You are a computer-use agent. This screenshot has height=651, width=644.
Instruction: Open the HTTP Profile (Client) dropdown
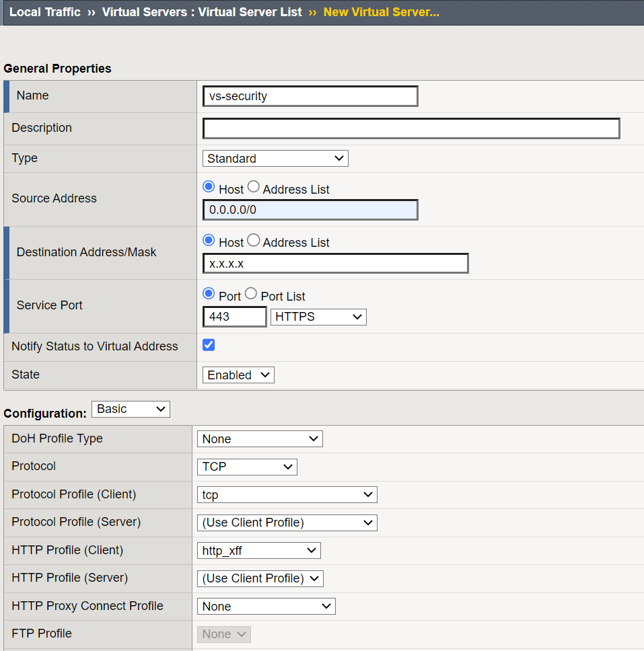(x=259, y=551)
